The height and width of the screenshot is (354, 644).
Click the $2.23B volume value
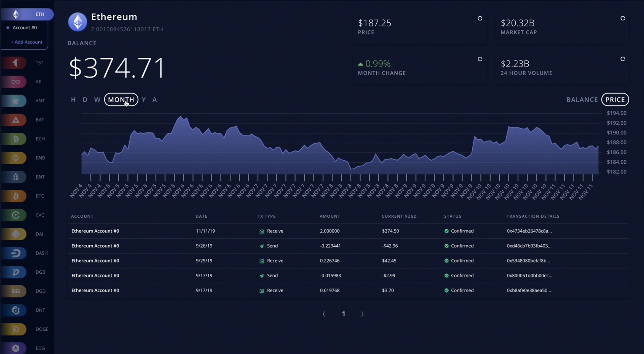click(515, 64)
